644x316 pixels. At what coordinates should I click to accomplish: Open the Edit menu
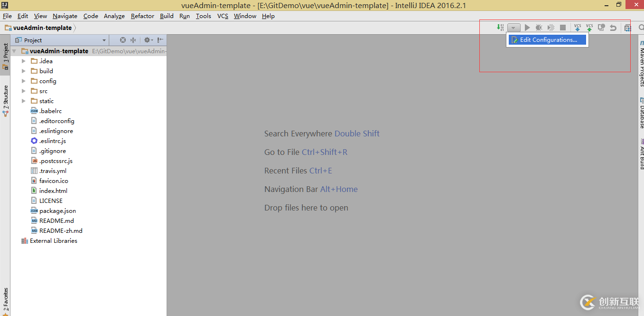click(23, 16)
